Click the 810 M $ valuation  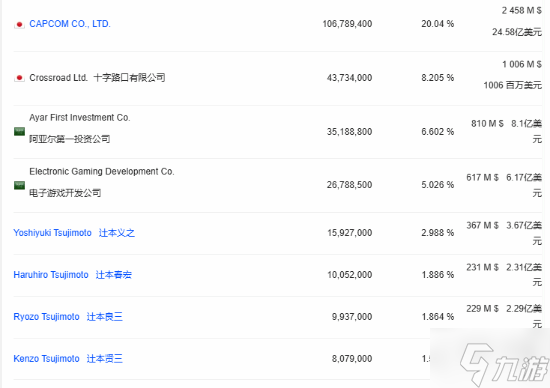pos(488,123)
